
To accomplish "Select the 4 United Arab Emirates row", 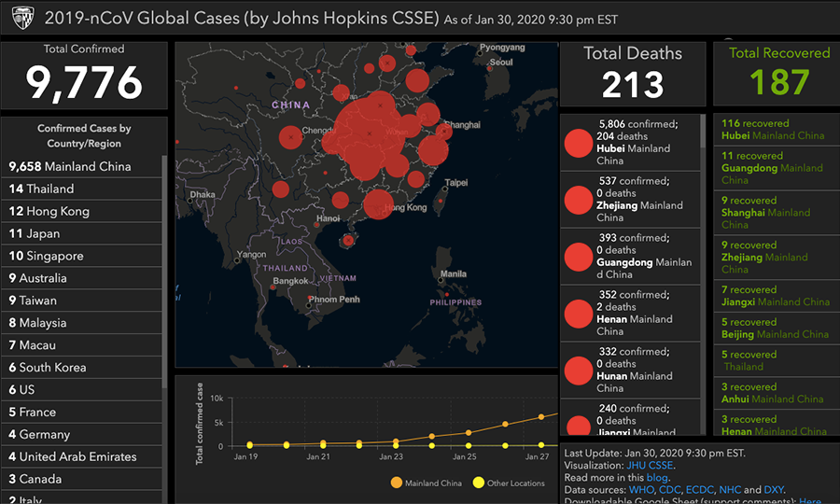I will 81,457.
